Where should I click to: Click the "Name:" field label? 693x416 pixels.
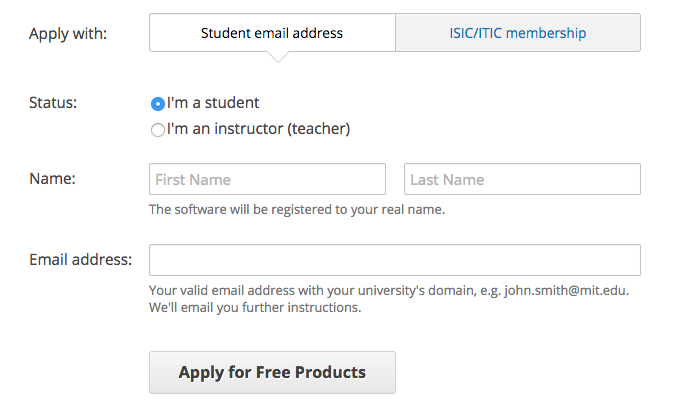coord(53,179)
